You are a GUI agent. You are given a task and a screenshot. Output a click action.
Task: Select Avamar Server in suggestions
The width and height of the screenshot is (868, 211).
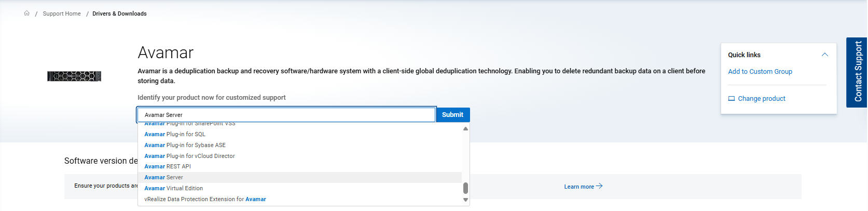click(x=163, y=177)
